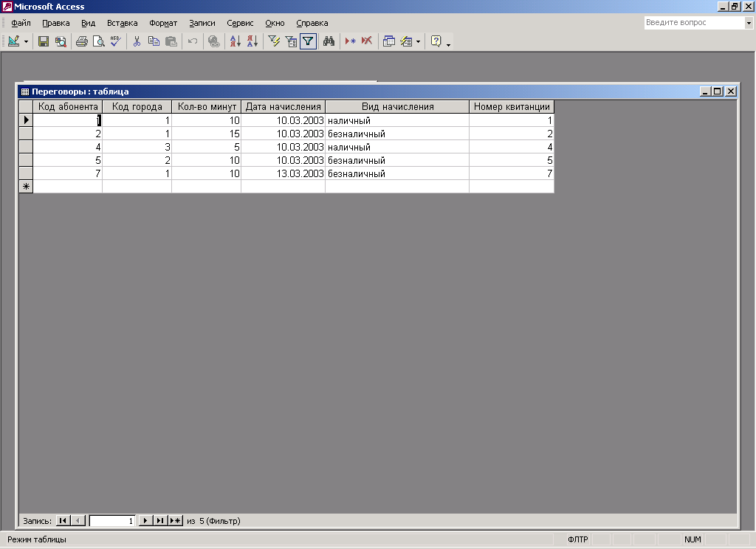Select the Код города column header
This screenshot has height=549, width=756.
click(x=137, y=106)
